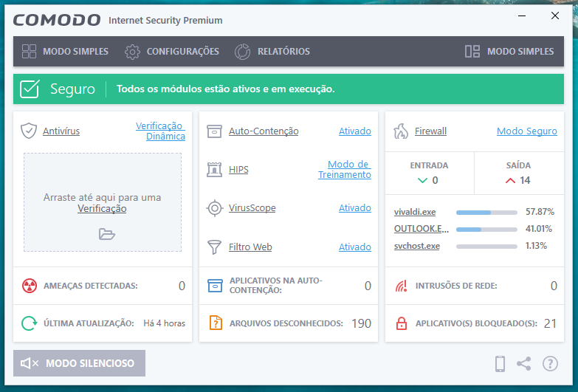
Task: Open the mobile phone icon
Action: pos(500,364)
